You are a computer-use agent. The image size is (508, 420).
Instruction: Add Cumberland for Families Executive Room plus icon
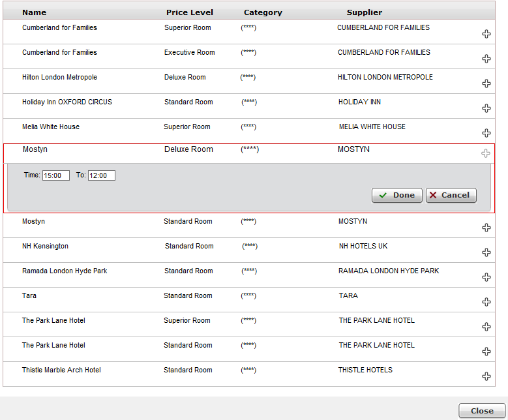pyautogui.click(x=486, y=59)
